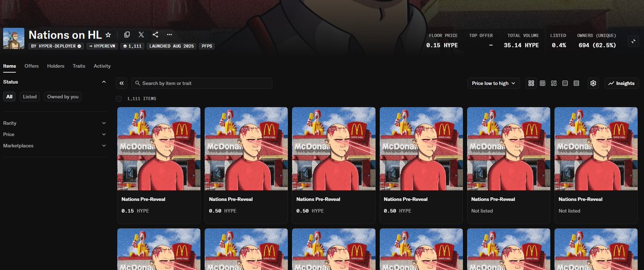644x270 pixels.
Task: Switch to the Holders tab
Action: pos(56,66)
